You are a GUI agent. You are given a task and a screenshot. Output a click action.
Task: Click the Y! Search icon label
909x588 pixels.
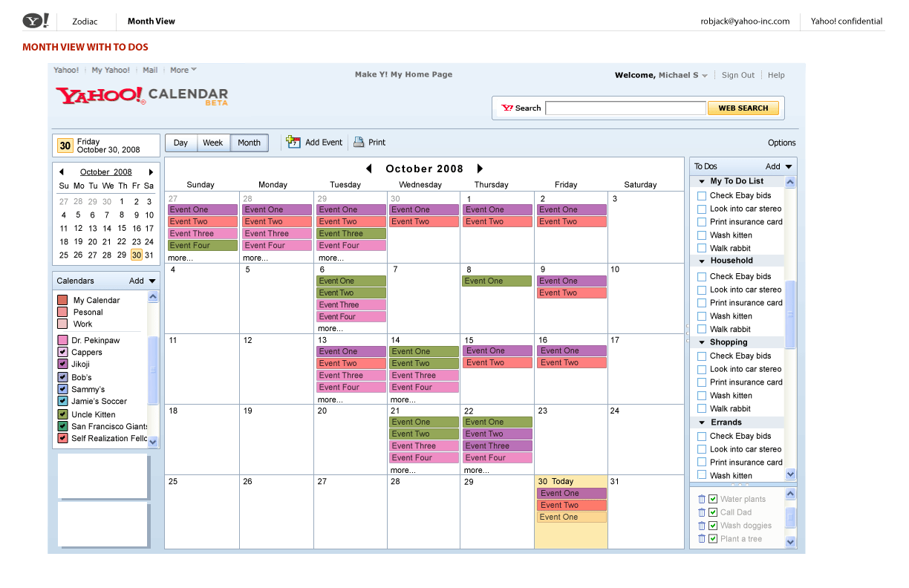click(521, 108)
